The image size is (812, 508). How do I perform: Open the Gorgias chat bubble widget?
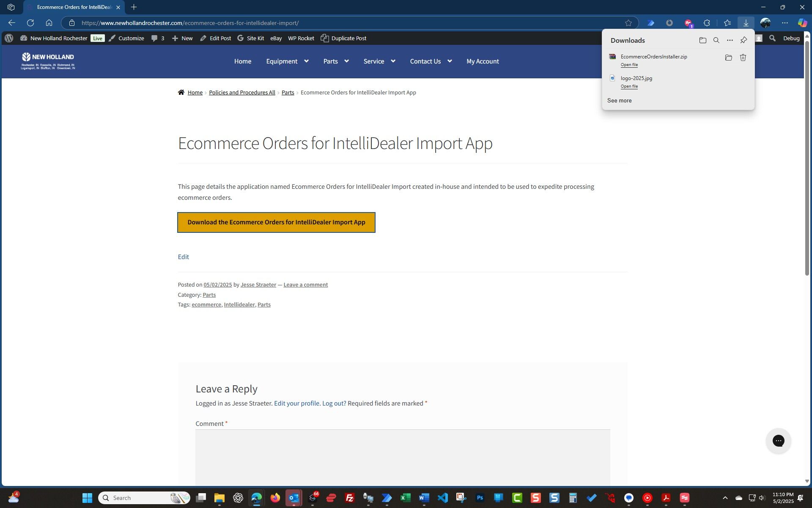click(778, 441)
